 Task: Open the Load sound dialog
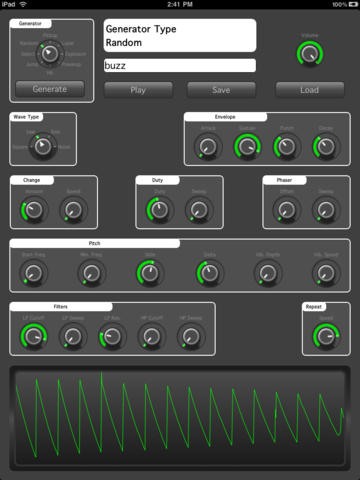[x=310, y=90]
